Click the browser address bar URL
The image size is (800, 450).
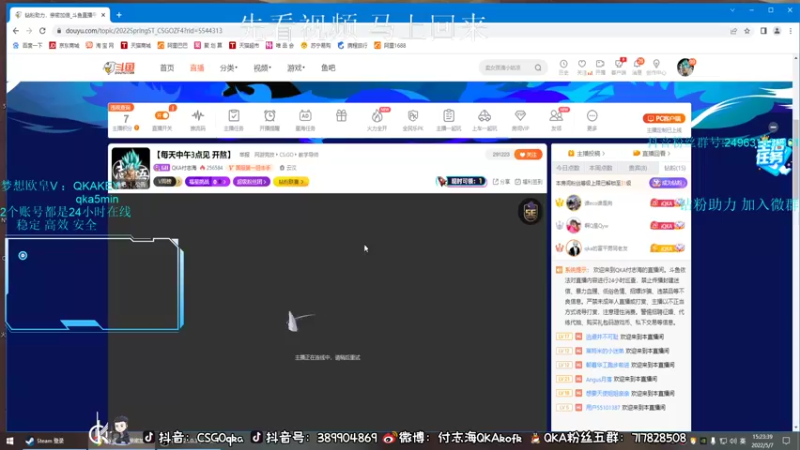pos(144,31)
